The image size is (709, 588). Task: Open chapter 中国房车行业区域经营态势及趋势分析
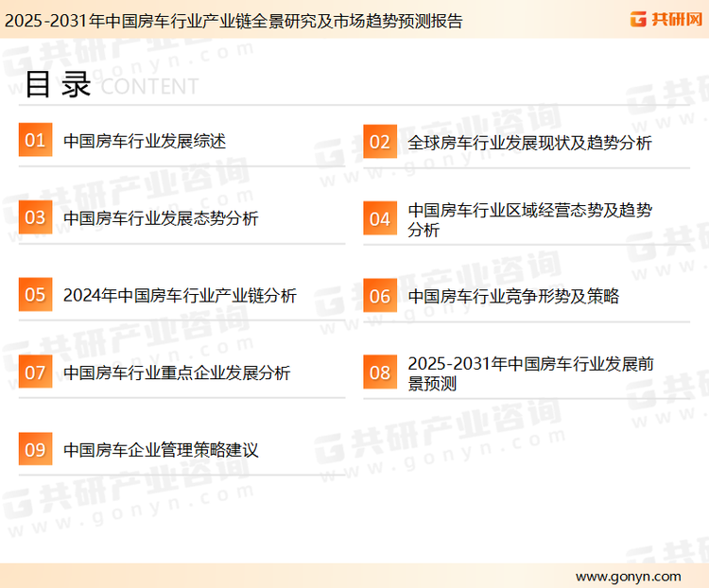pyautogui.click(x=529, y=220)
